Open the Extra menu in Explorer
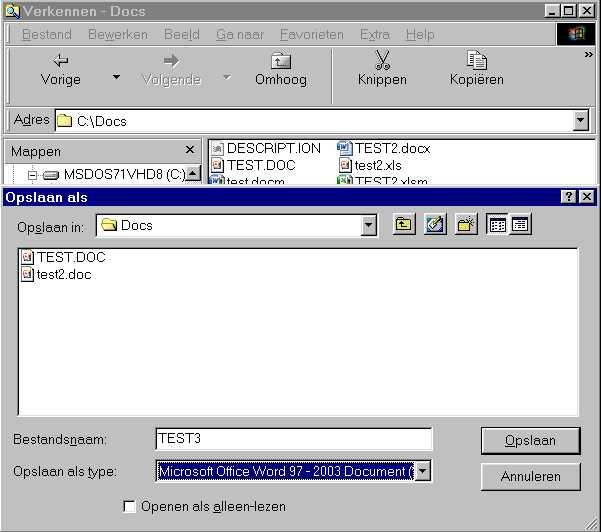Screen dimensions: 601x532 tap(374, 34)
